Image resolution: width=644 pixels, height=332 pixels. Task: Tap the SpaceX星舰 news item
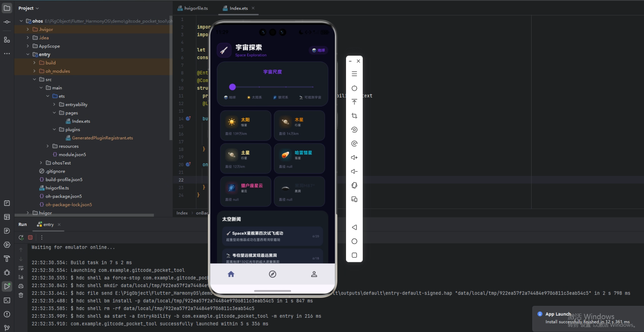click(272, 236)
